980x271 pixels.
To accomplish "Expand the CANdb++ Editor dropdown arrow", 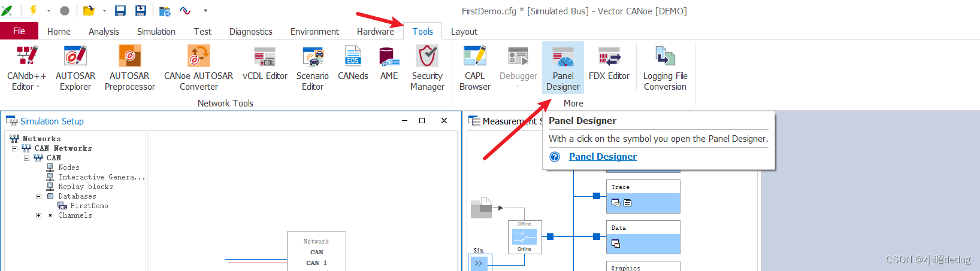I will click(x=38, y=87).
